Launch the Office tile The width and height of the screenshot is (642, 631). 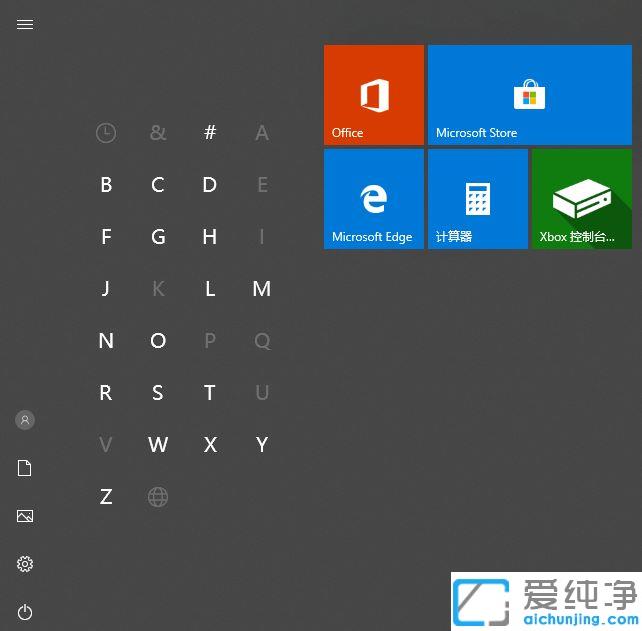374,95
